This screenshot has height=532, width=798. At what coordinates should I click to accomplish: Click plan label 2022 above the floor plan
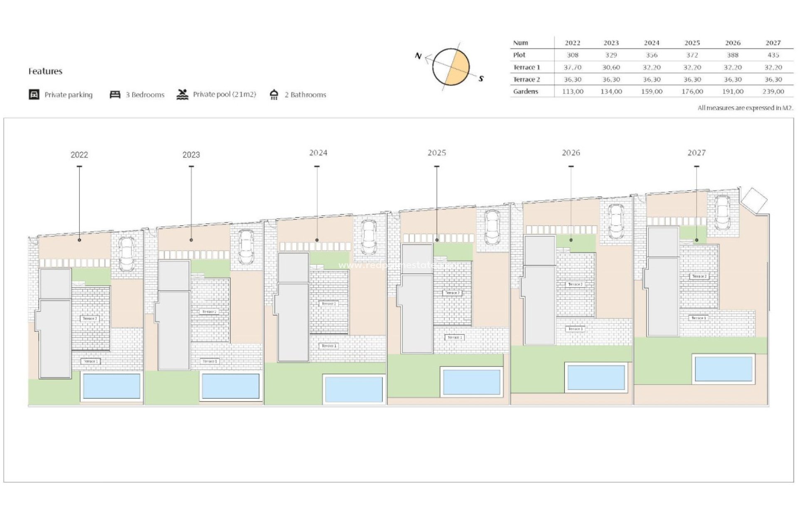point(79,155)
